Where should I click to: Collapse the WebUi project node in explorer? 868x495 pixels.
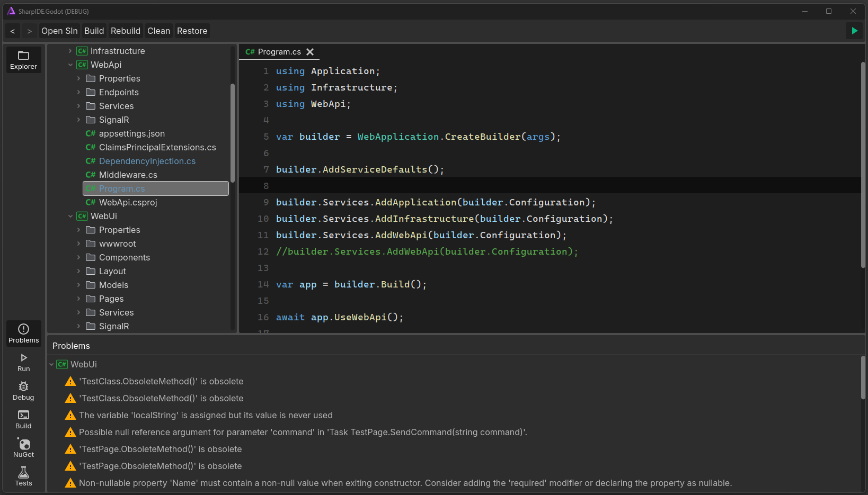click(x=70, y=216)
